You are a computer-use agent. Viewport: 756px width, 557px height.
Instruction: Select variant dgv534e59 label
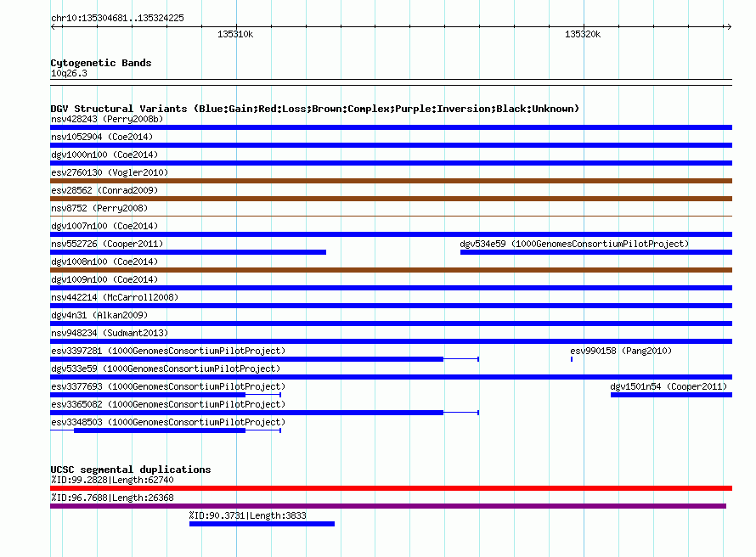[574, 244]
